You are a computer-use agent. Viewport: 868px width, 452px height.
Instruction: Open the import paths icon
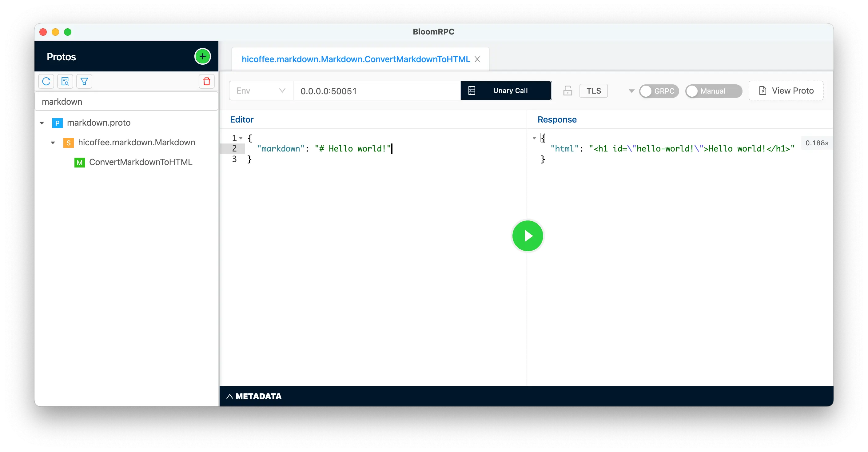(x=65, y=81)
